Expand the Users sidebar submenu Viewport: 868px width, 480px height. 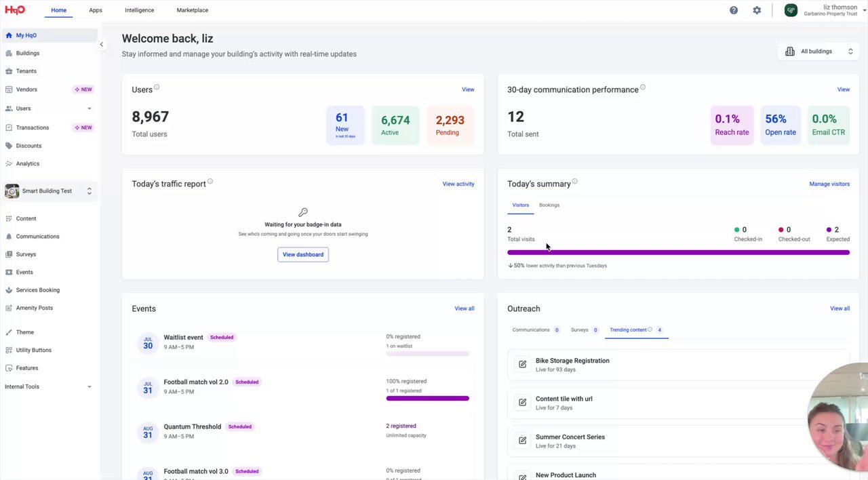click(90, 108)
